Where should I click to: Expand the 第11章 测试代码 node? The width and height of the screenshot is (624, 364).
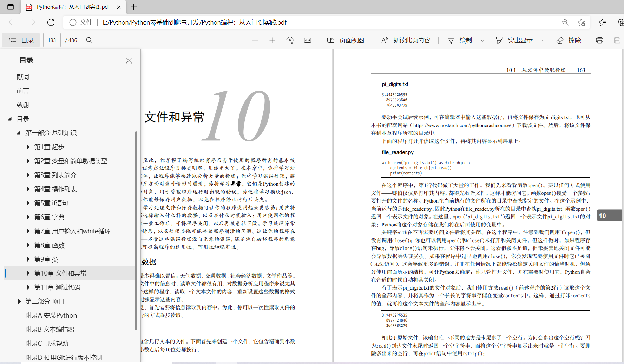pos(28,287)
